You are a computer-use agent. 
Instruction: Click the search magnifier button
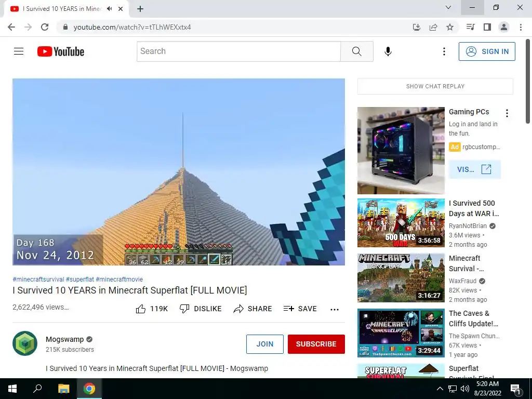pyautogui.click(x=356, y=51)
